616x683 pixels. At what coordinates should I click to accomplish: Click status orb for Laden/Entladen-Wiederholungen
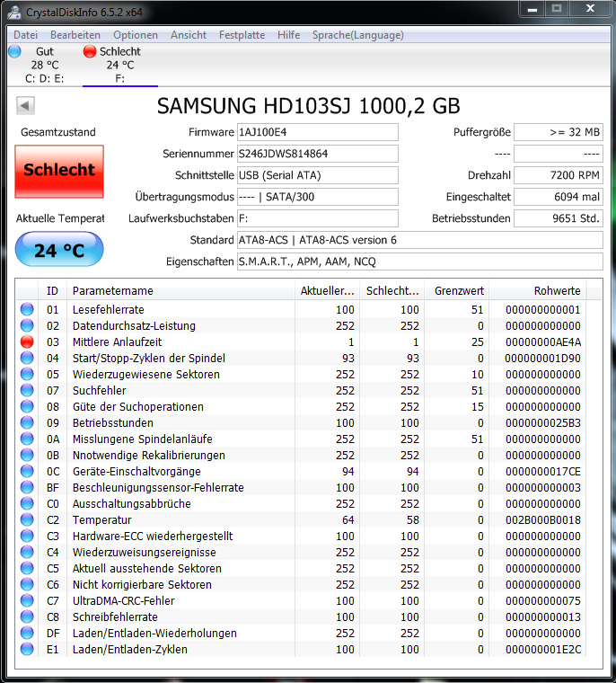pos(27,633)
